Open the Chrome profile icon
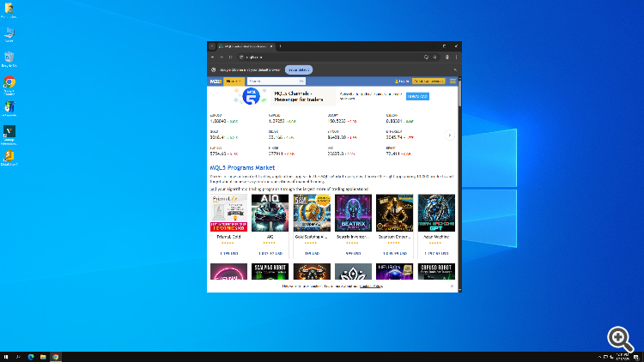Screen dimensions: 644x362 (x=447, y=57)
